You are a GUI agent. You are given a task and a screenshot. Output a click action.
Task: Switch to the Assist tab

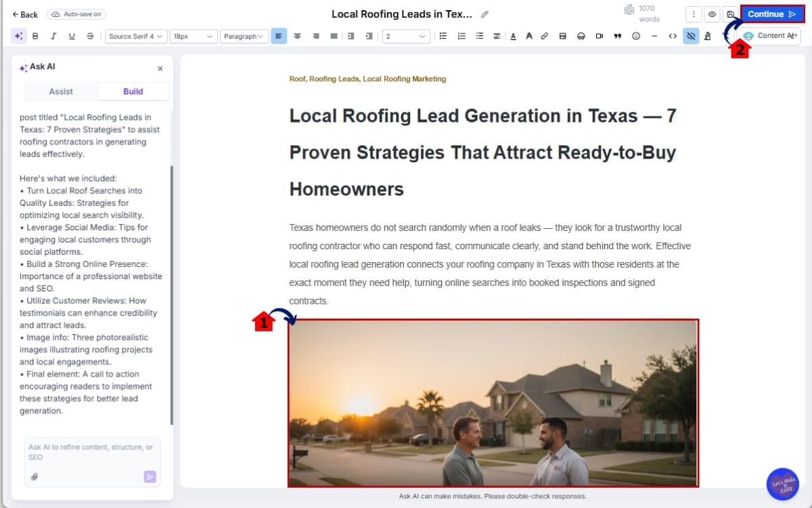pos(61,91)
